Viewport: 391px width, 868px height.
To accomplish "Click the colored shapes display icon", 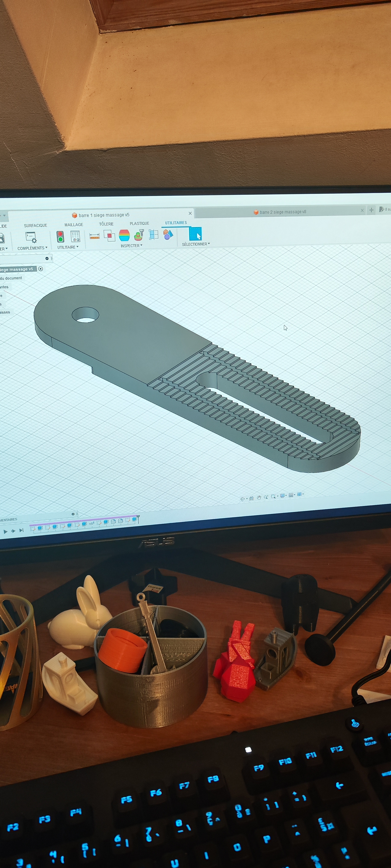I will pyautogui.click(x=168, y=234).
